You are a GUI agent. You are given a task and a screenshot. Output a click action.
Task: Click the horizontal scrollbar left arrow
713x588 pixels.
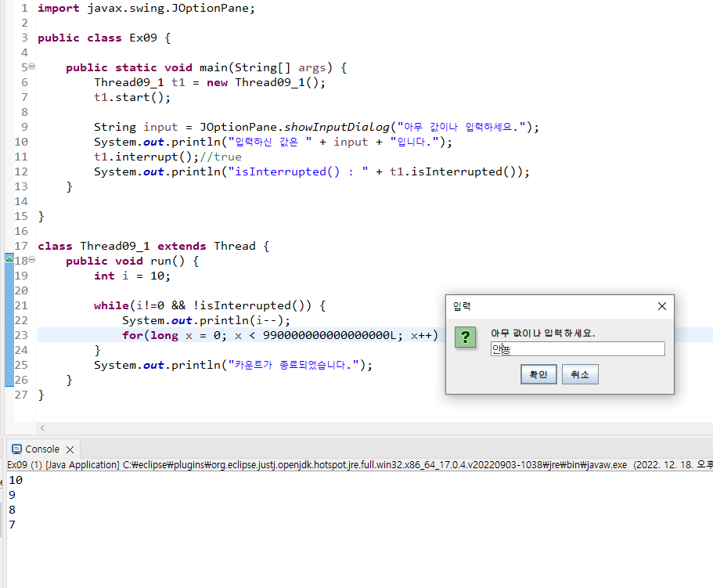pos(42,427)
